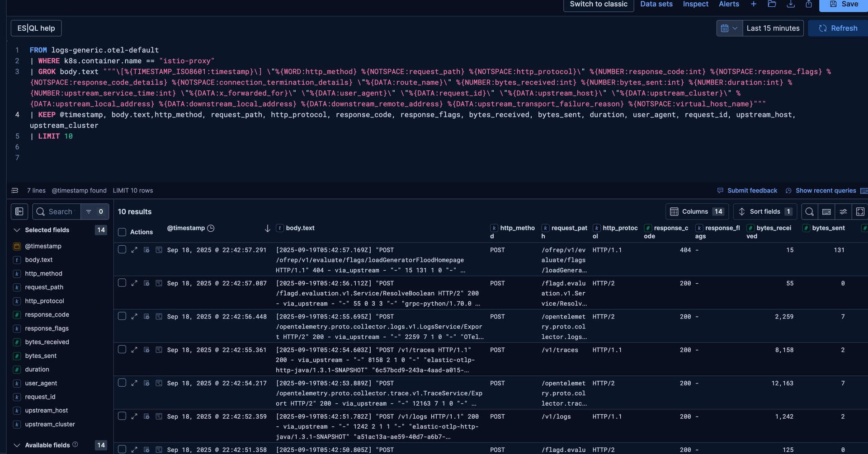Open the Columns 14 selector
The height and width of the screenshot is (454, 868).
[x=697, y=211]
